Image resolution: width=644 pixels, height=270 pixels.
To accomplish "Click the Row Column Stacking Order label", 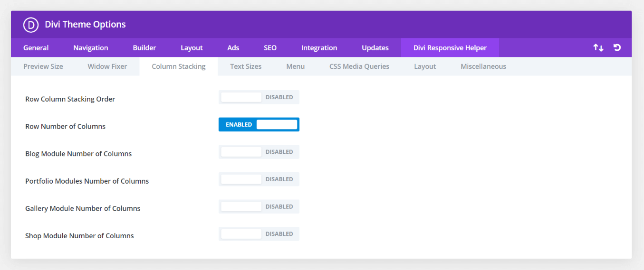I will coord(70,99).
